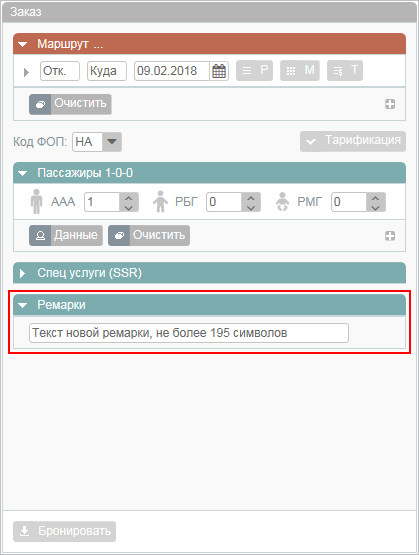419x555 pixels.
Task: Collapse the Маршрут section
Action: coord(23,44)
